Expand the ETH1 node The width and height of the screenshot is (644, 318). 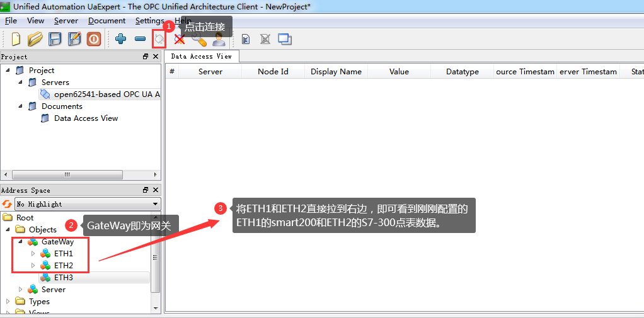point(33,254)
